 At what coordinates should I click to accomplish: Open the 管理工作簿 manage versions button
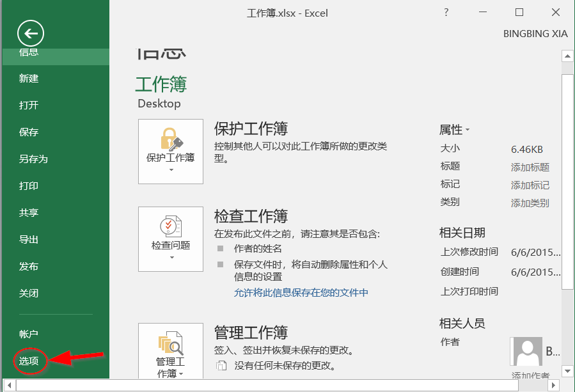pos(171,351)
